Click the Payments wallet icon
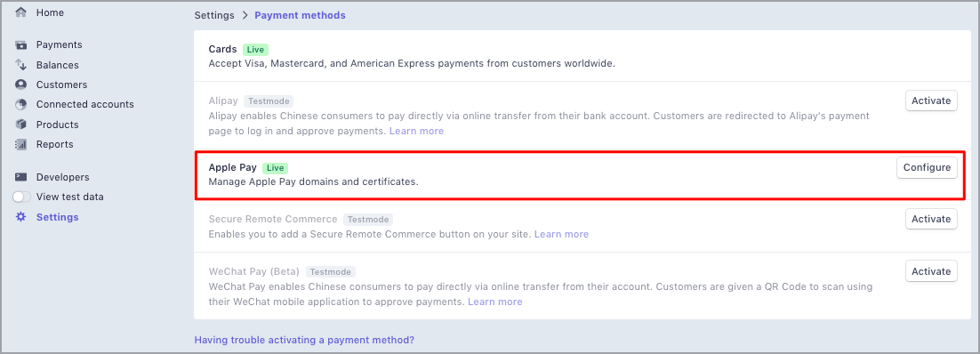Screen dimensions: 980x354 (21, 45)
